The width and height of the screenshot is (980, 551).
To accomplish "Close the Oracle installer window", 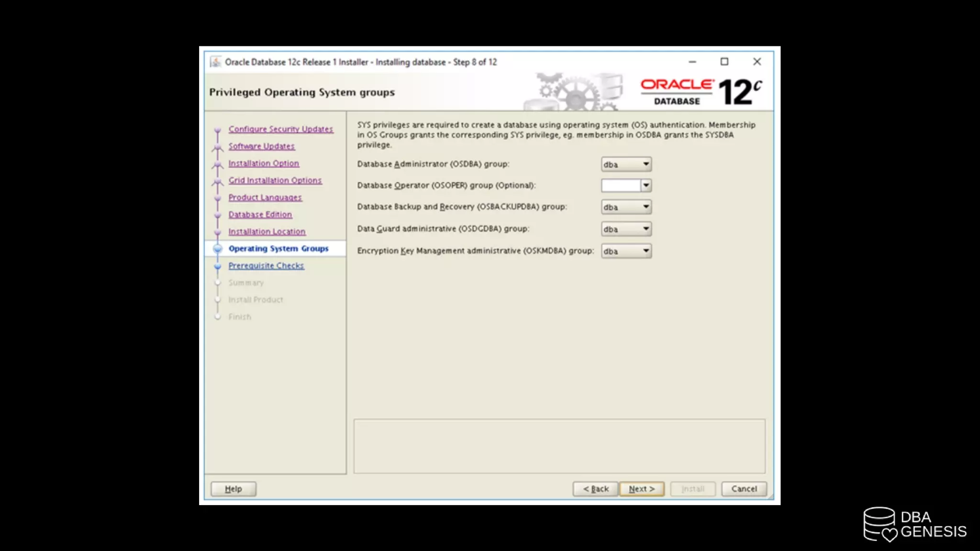I will click(x=757, y=62).
